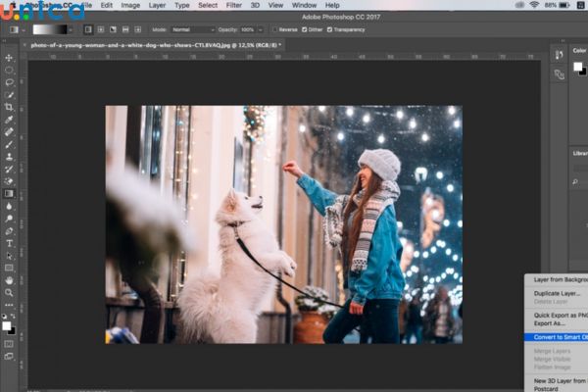Choose Layer from Background option
This screenshot has height=392, width=588.
point(556,280)
